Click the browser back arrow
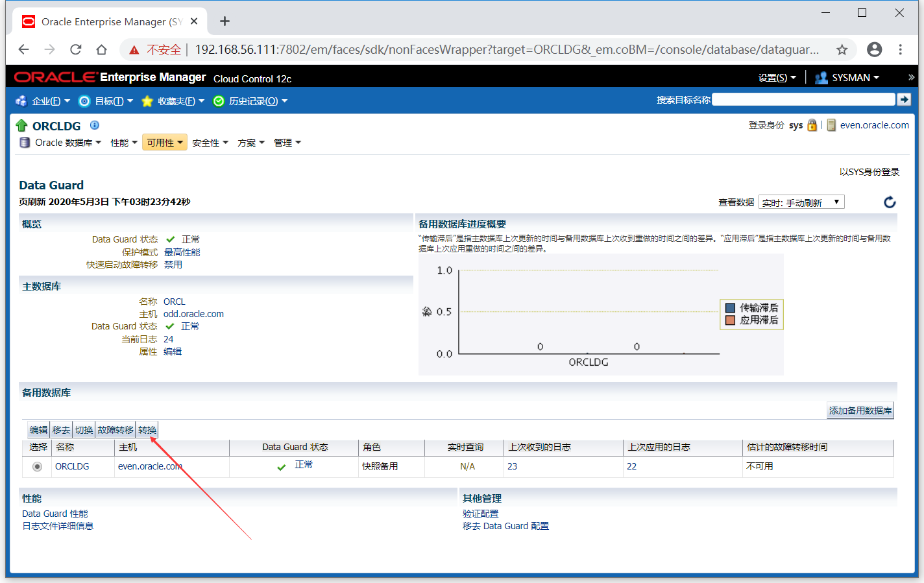The width and height of the screenshot is (924, 583). pyautogui.click(x=24, y=49)
